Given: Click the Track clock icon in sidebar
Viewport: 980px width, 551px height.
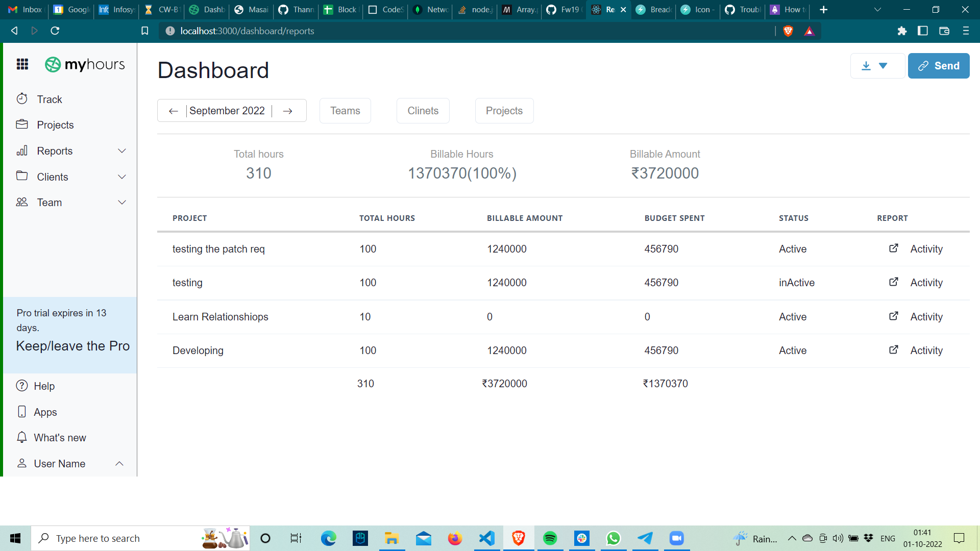Looking at the screenshot, I should tap(22, 99).
